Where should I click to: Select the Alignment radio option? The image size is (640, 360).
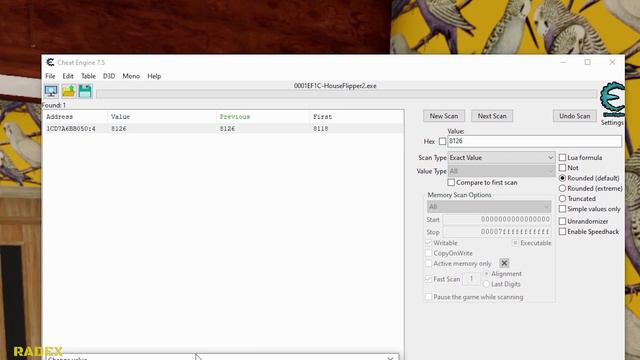tap(486, 273)
